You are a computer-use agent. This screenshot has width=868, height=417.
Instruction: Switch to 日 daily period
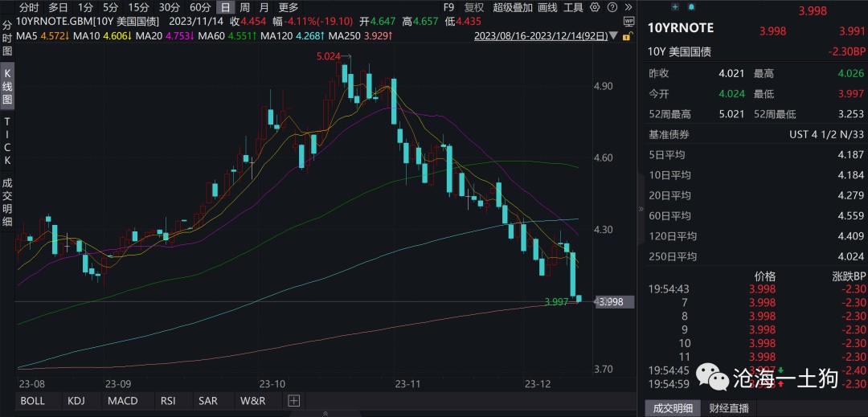pos(226,7)
